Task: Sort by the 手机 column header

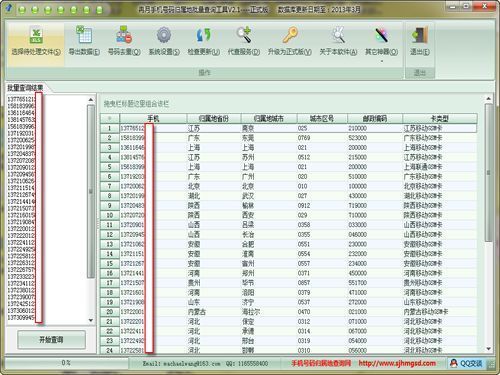Action: tap(153, 118)
